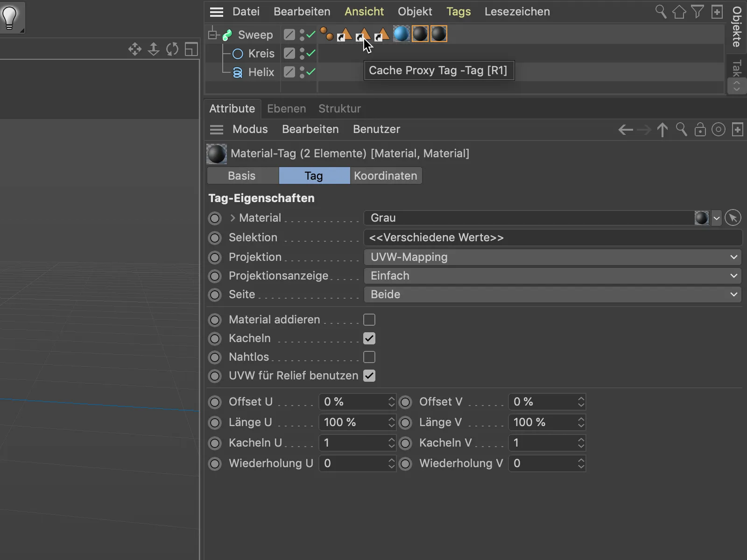Enable the Nahtlos checkbox
Screen dimensions: 747x560
click(x=369, y=357)
